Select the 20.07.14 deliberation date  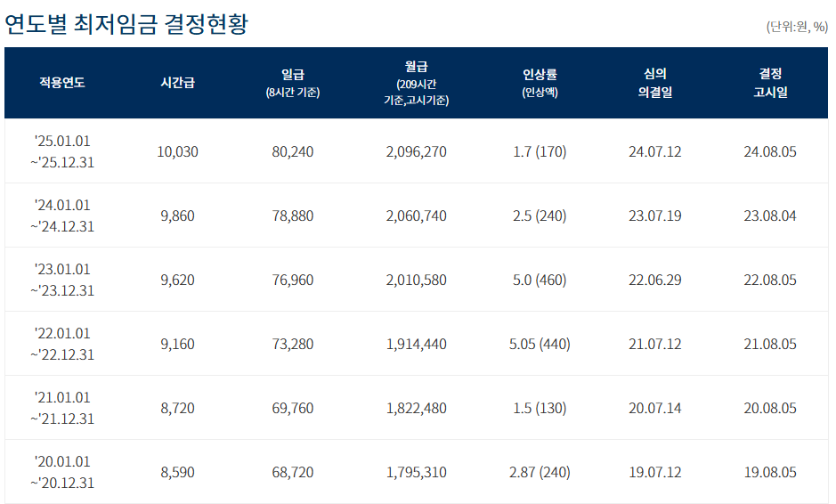(x=654, y=408)
